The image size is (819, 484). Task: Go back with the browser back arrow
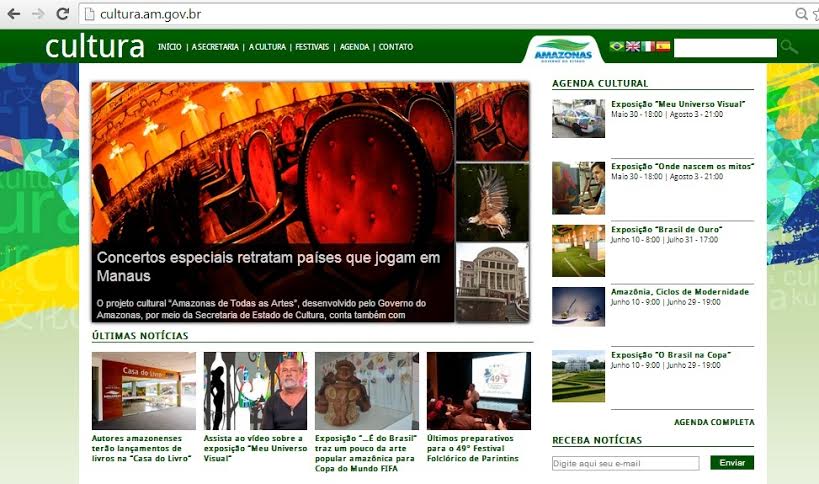click(x=14, y=14)
